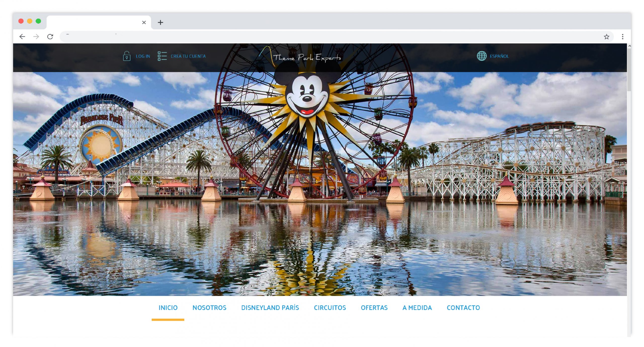The height and width of the screenshot is (347, 644).
Task: Go to the DISNEYLAND PARÍS section
Action: pos(270,307)
